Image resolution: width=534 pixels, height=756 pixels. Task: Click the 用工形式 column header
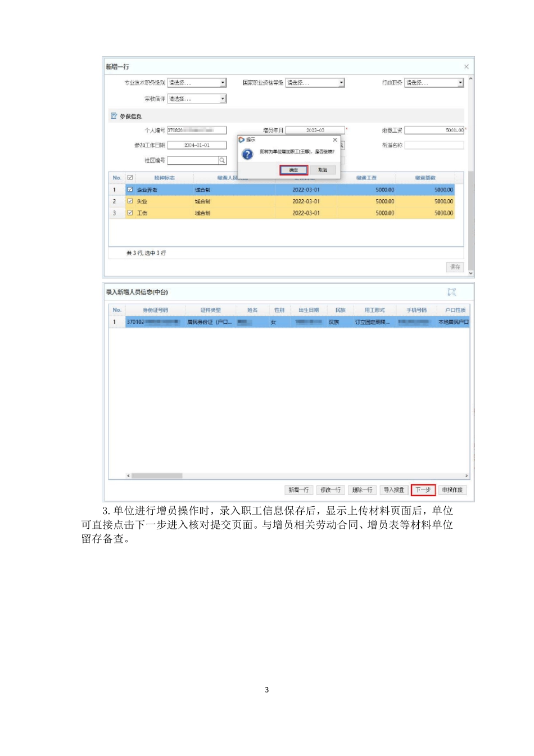pyautogui.click(x=374, y=310)
